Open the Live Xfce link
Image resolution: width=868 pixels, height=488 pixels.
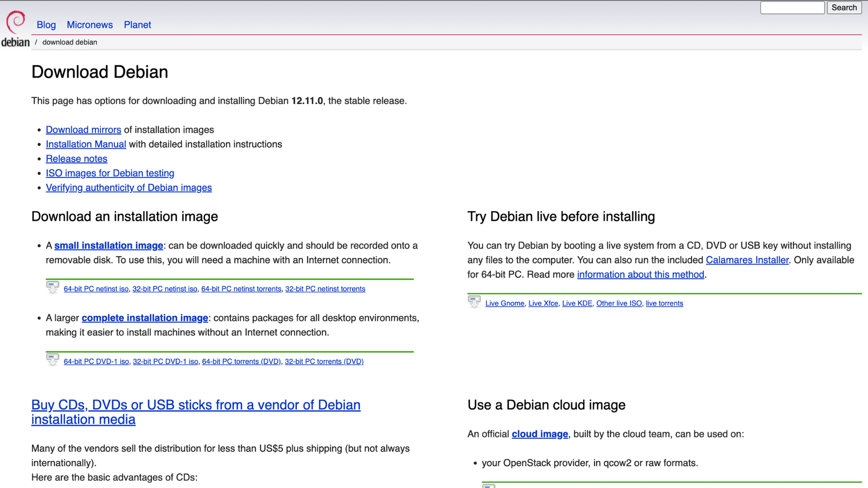coord(543,303)
